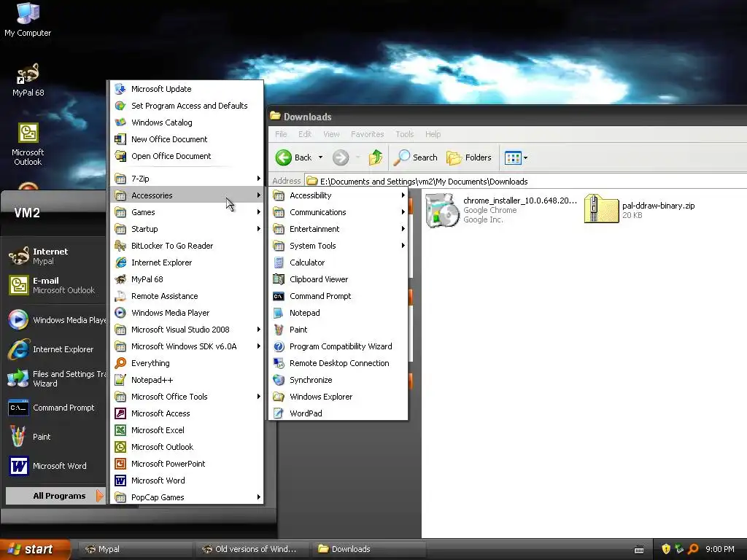747x560 pixels.
Task: Open Back button history dropdown arrow
Action: coord(321,157)
